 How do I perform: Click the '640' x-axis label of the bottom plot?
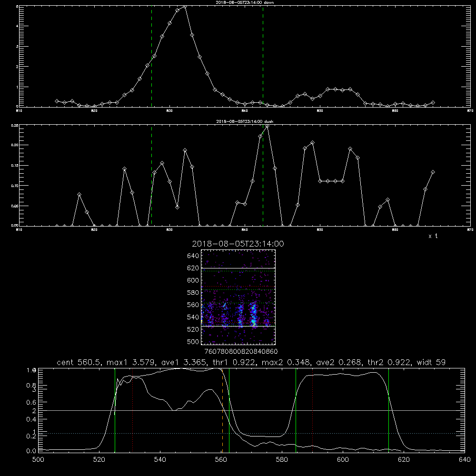[465, 460]
